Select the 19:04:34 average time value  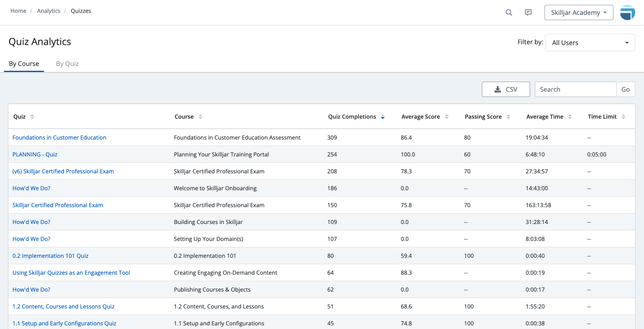point(537,138)
